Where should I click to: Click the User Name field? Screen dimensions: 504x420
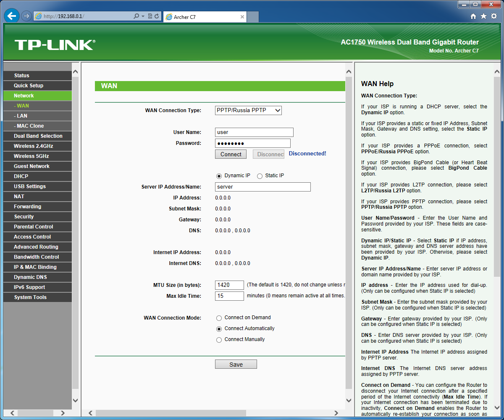tap(254, 132)
